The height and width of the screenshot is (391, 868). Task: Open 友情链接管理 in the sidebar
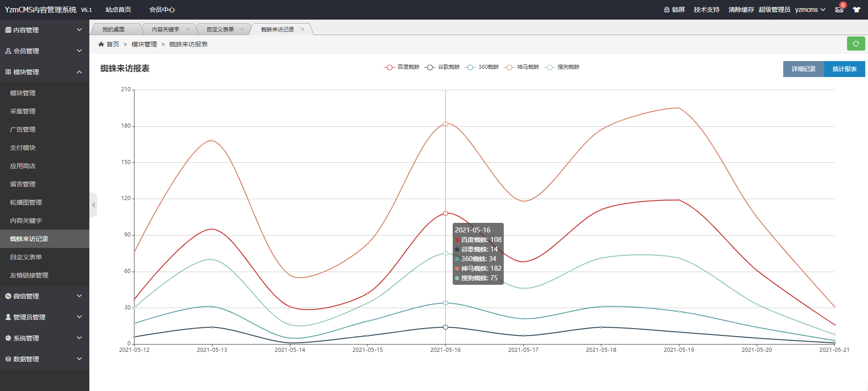click(29, 275)
